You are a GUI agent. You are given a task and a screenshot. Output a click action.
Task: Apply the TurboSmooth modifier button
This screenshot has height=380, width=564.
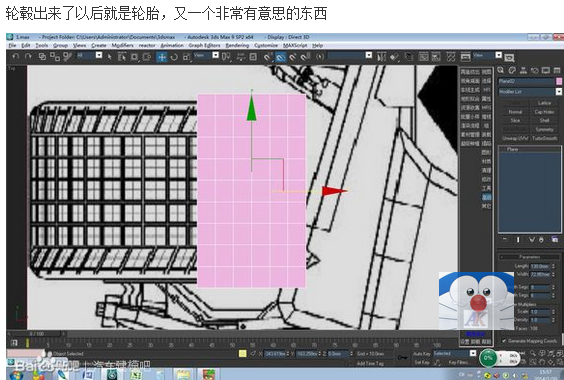(x=545, y=138)
